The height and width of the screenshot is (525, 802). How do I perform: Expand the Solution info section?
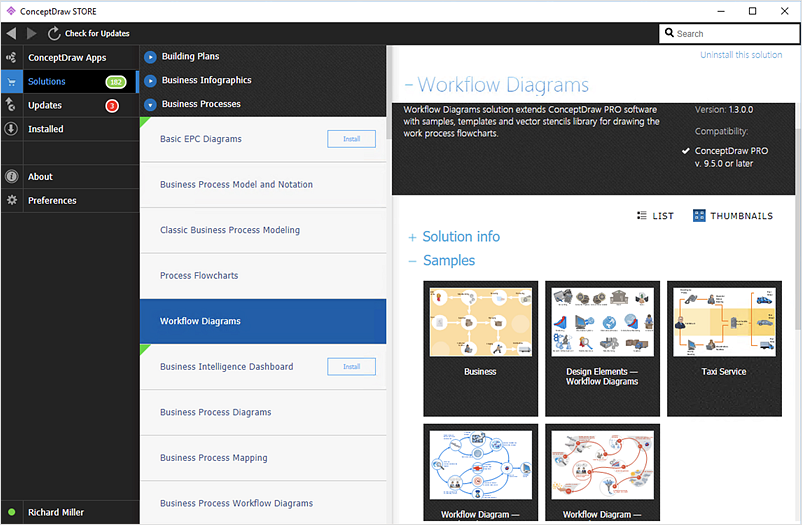coord(412,237)
